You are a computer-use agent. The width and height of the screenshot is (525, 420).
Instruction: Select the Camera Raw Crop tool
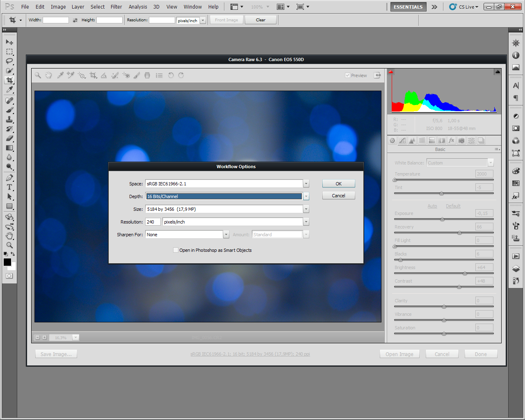tap(93, 75)
